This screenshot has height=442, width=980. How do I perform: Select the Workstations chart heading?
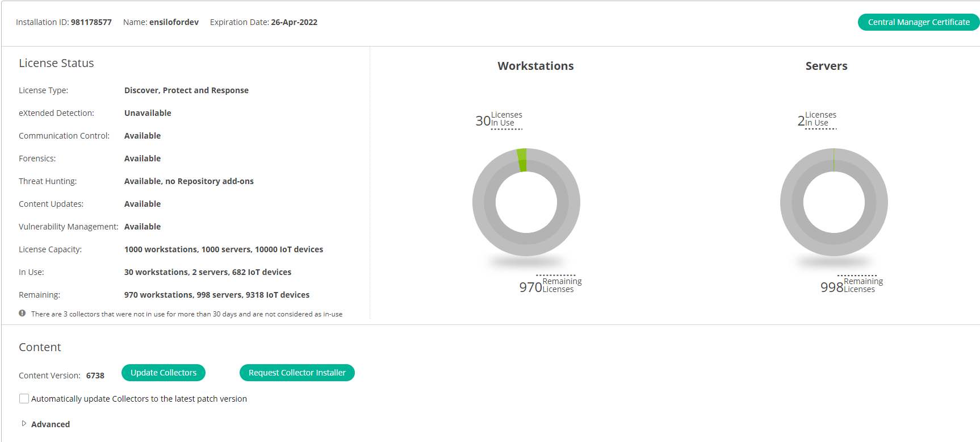pyautogui.click(x=535, y=66)
